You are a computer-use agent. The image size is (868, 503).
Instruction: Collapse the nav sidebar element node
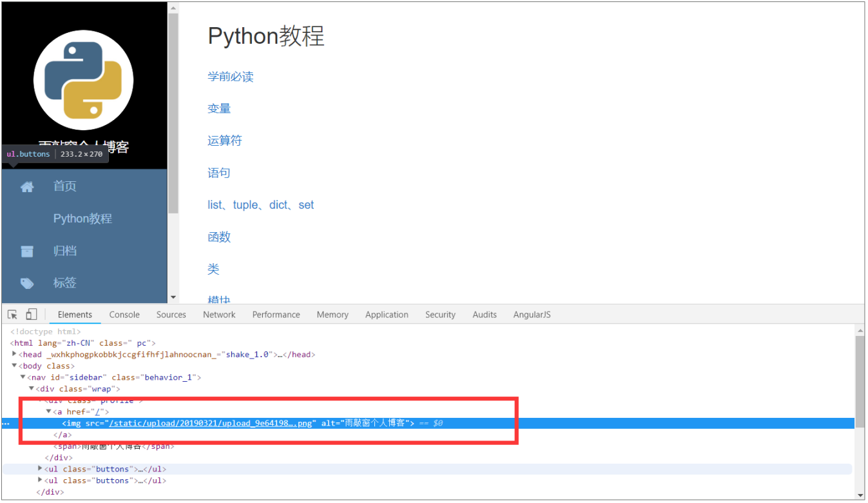(x=23, y=377)
